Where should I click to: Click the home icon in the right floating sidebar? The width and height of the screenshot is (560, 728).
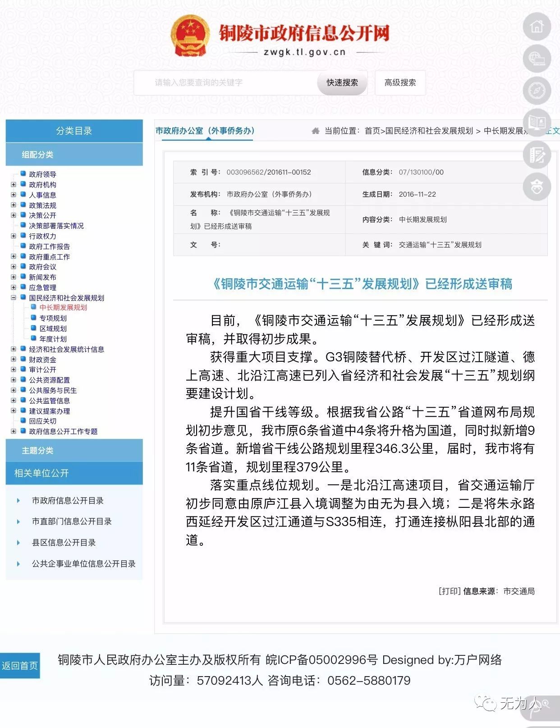pos(537,27)
